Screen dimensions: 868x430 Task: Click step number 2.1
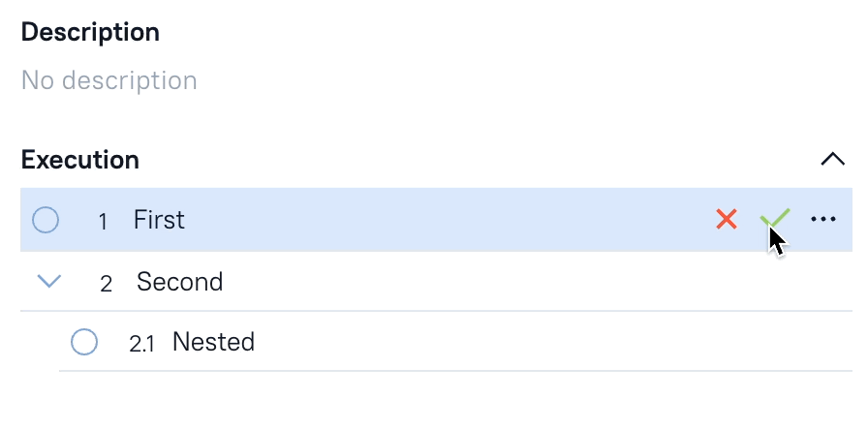coord(141,343)
